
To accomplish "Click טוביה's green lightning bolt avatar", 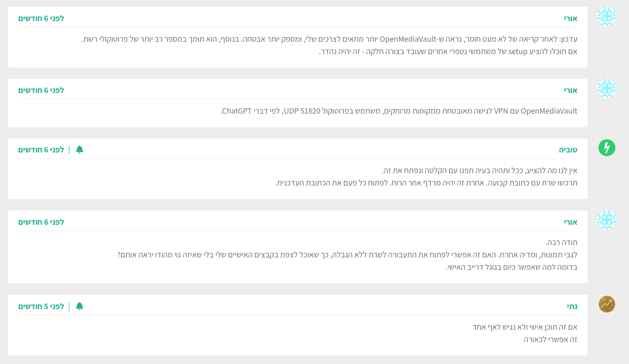I will [607, 148].
